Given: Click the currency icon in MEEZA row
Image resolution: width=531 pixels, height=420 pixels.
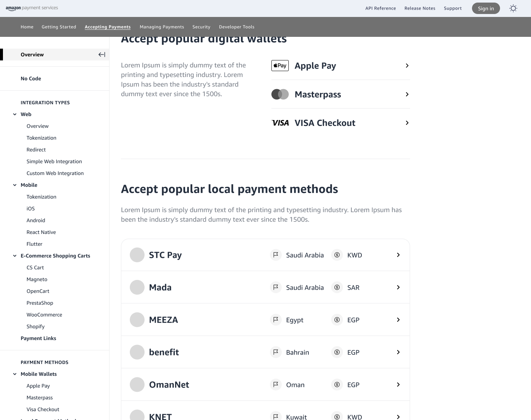Looking at the screenshot, I should tap(337, 320).
